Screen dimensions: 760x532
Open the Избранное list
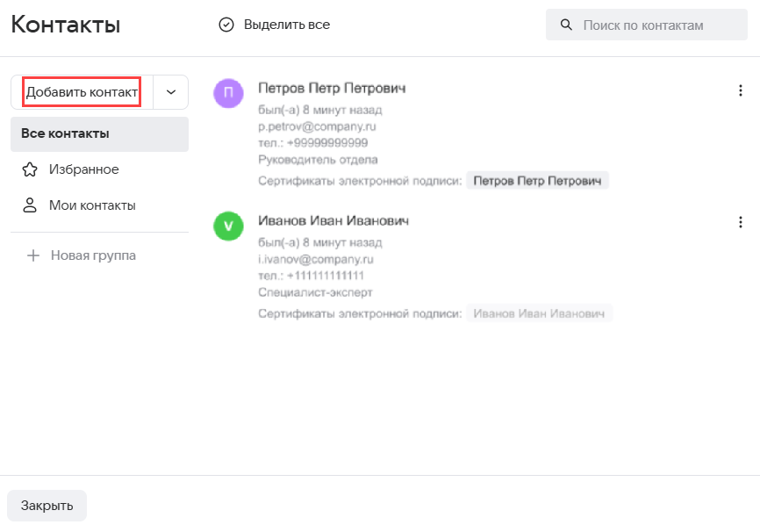(x=84, y=169)
